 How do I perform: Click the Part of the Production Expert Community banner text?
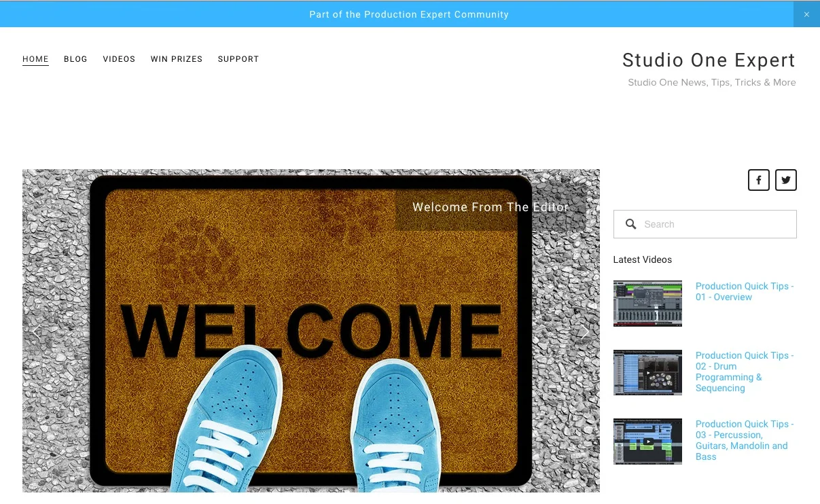point(409,14)
